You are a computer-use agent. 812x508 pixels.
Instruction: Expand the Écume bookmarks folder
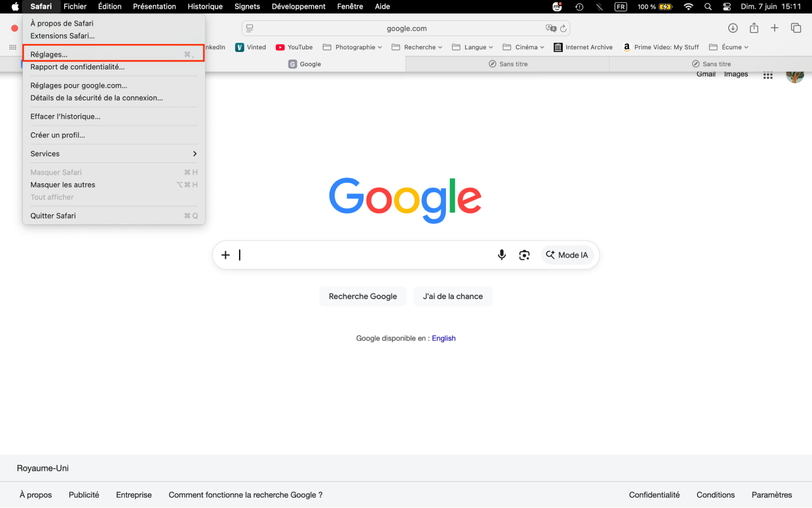click(729, 47)
